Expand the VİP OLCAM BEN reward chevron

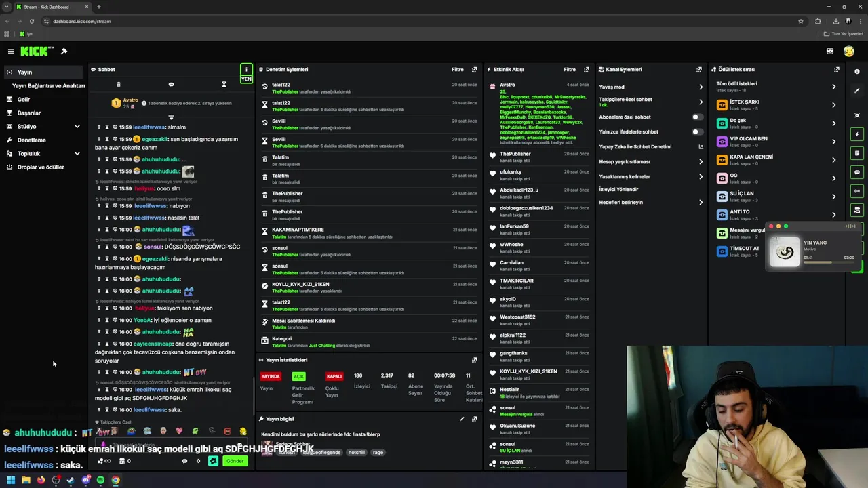pyautogui.click(x=833, y=142)
